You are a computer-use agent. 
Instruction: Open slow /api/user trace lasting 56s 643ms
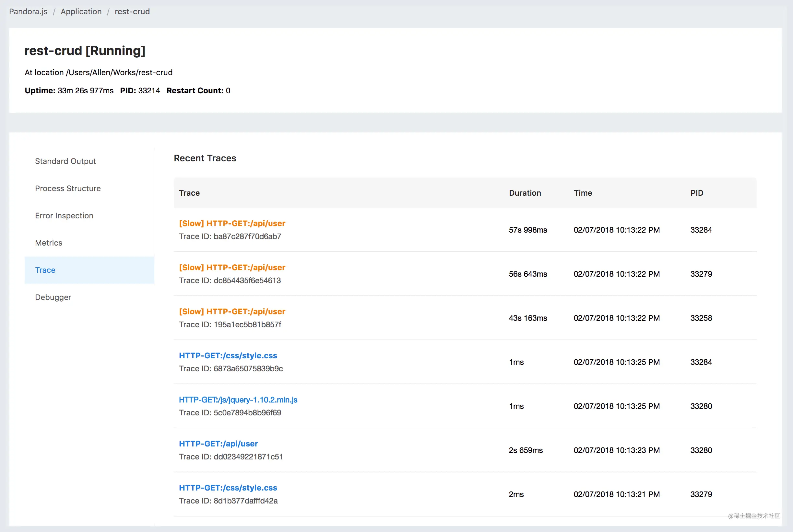(x=232, y=267)
